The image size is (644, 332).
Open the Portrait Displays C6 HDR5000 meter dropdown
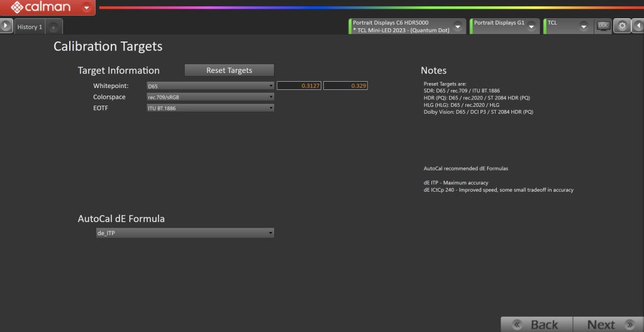457,26
